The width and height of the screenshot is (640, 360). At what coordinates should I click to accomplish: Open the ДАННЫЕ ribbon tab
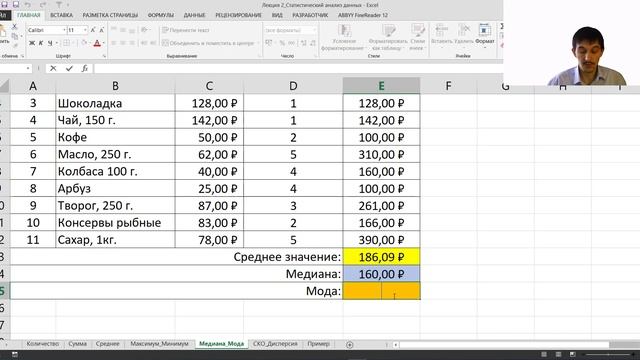tap(194, 15)
